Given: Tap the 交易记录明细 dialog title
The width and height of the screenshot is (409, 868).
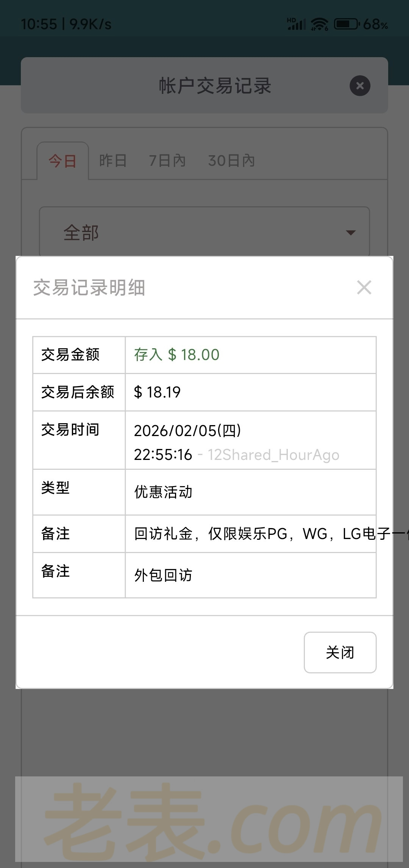Looking at the screenshot, I should pos(89,288).
